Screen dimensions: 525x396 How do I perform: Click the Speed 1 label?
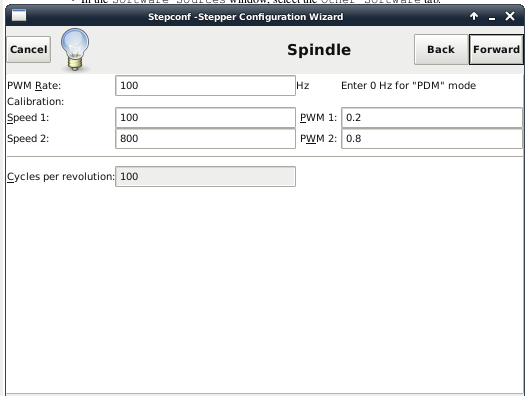tap(28, 118)
